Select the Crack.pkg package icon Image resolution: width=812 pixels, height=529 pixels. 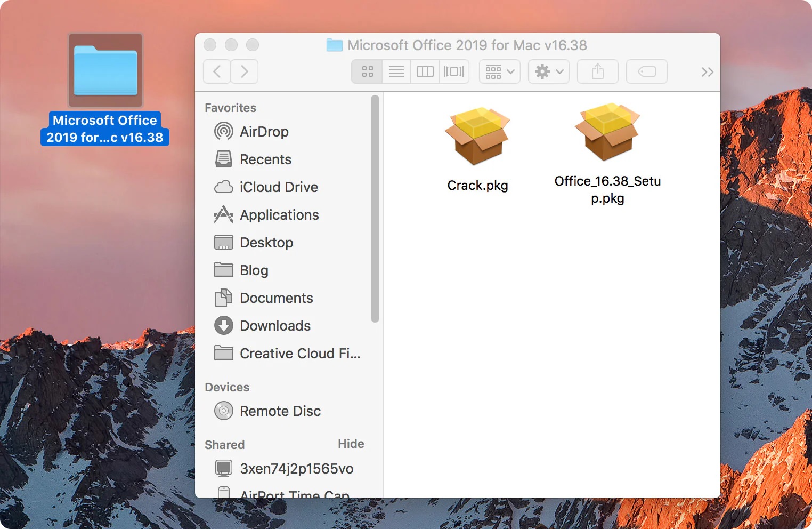477,137
